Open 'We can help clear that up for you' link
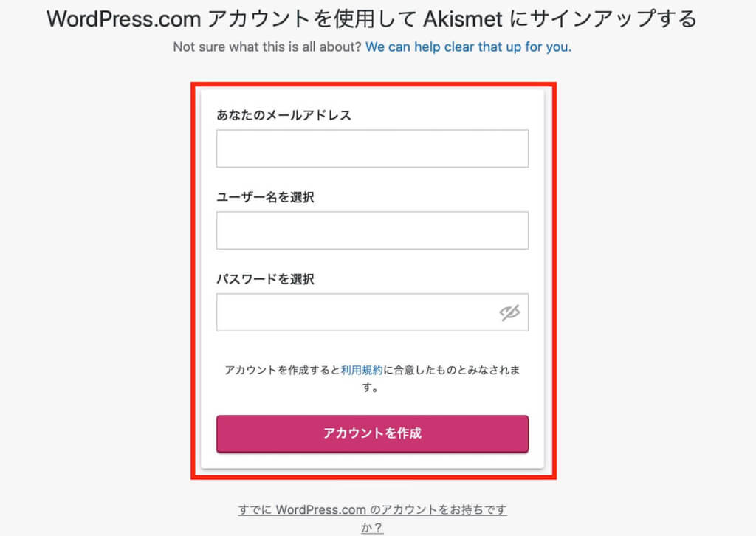Image resolution: width=756 pixels, height=536 pixels. pos(468,47)
